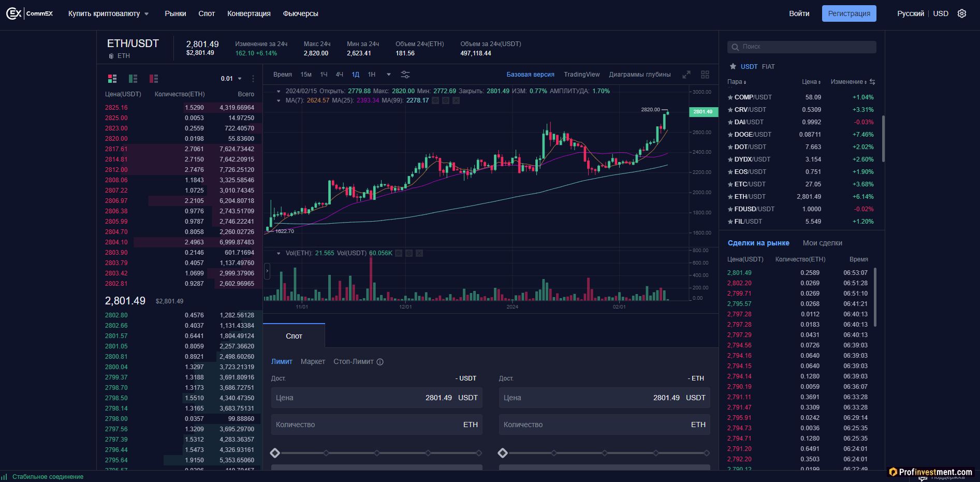The image size is (980, 482).
Task: Adjust the sell amount slider handle
Action: (503, 453)
